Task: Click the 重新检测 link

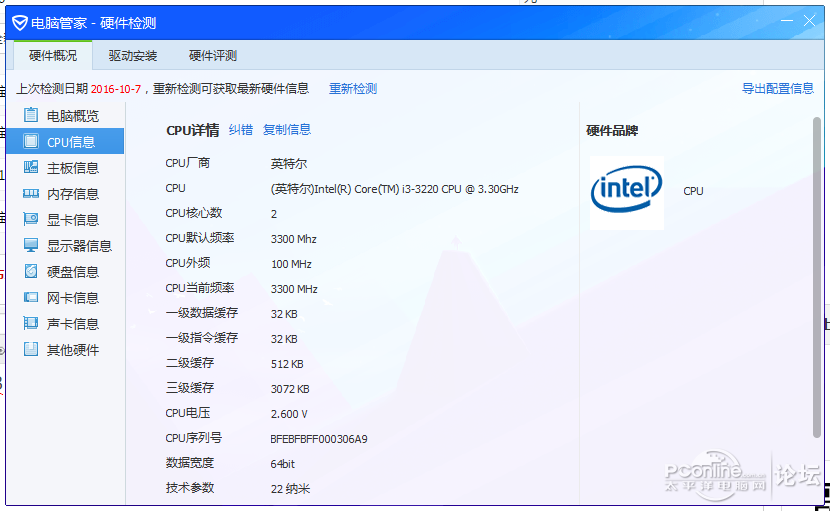Action: (353, 88)
